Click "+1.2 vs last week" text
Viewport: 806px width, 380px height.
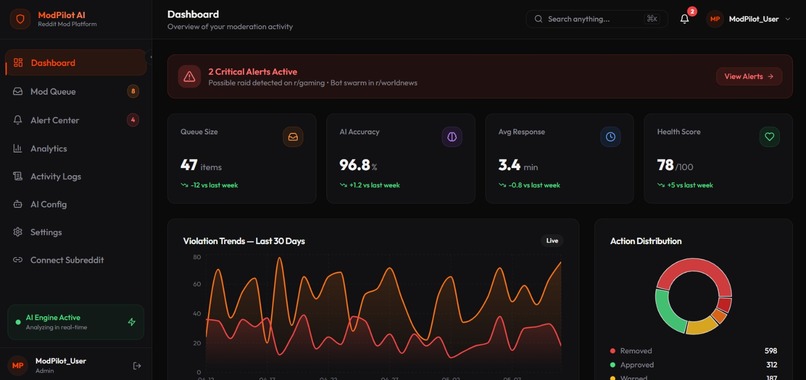coord(374,185)
